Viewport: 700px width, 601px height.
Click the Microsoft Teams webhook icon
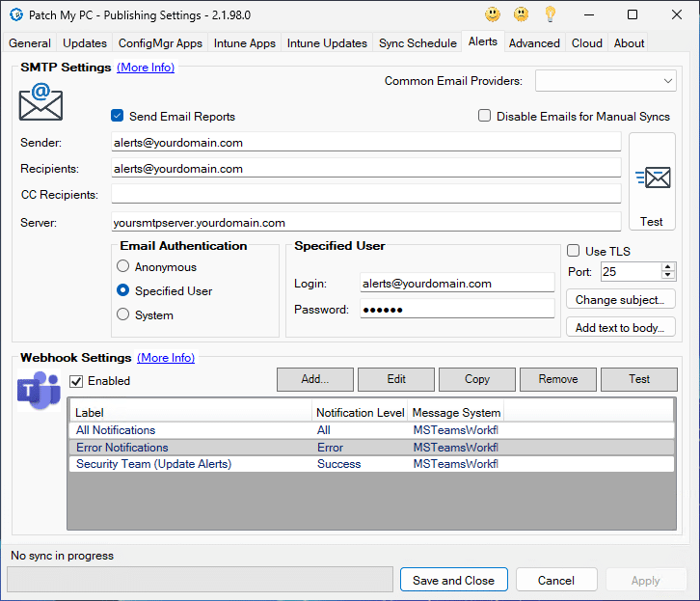coord(39,391)
